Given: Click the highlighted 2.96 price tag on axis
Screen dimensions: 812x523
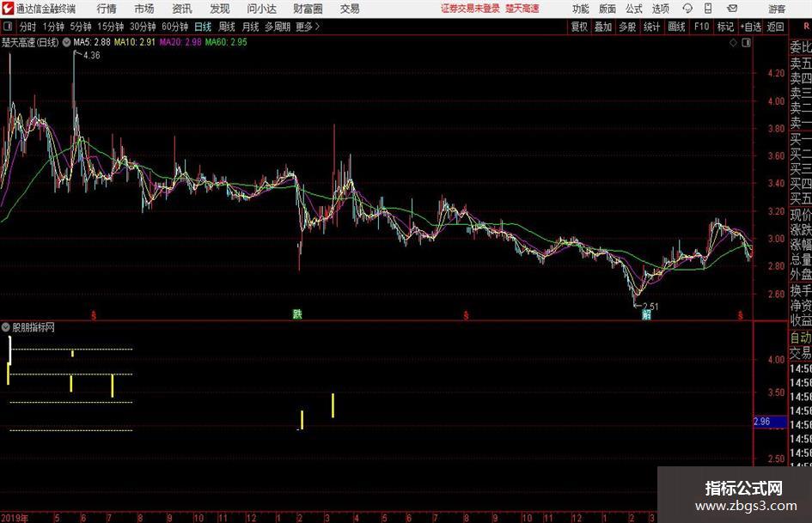Looking at the screenshot, I should (x=770, y=422).
